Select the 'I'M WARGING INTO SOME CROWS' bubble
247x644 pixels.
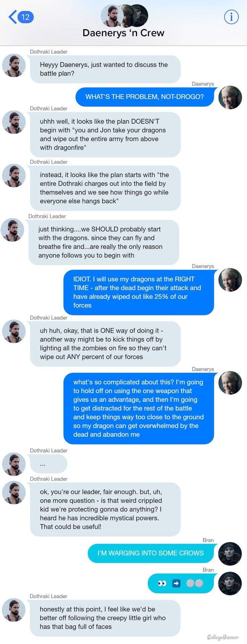click(151, 553)
